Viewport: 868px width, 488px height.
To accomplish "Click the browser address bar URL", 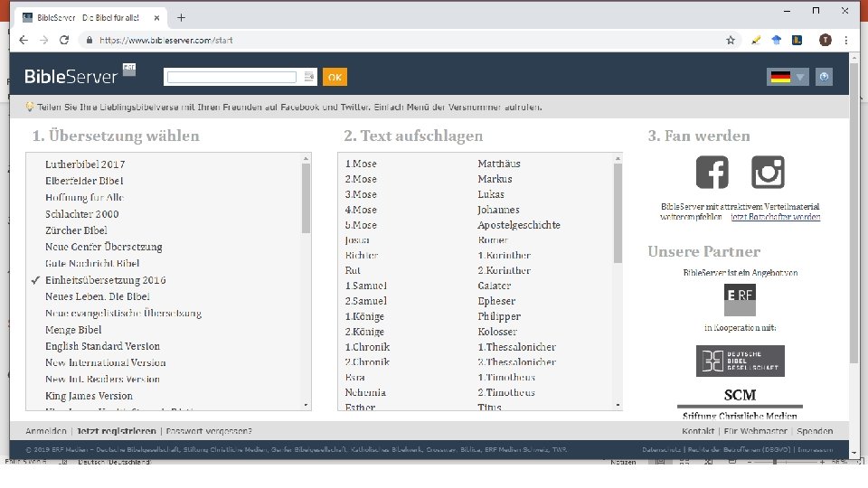I will 166,40.
